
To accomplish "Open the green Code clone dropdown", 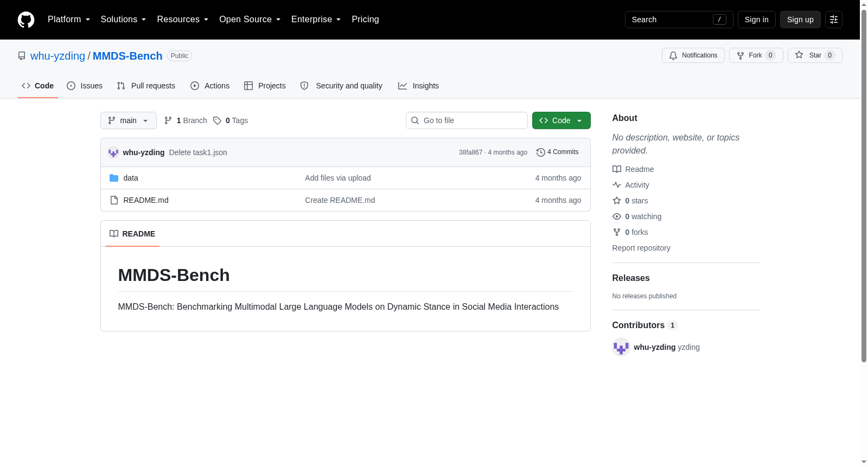I will [x=561, y=120].
